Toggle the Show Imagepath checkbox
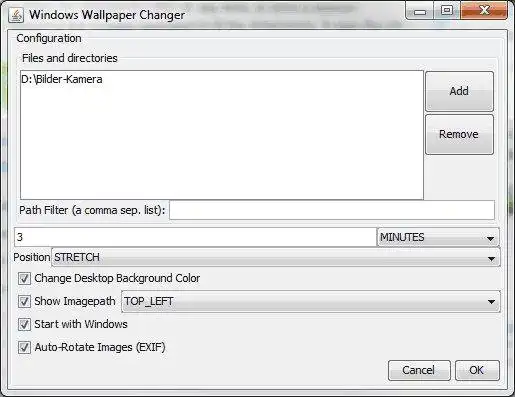This screenshot has width=515, height=397. pos(24,301)
